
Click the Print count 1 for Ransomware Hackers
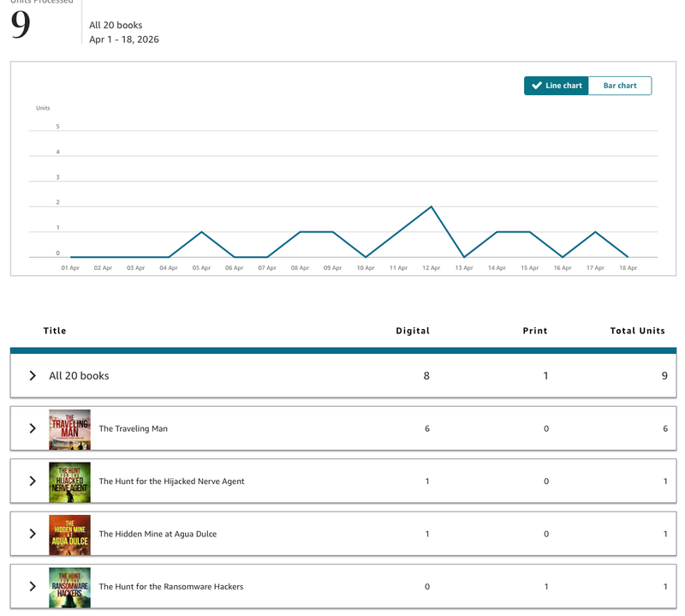[546, 586]
